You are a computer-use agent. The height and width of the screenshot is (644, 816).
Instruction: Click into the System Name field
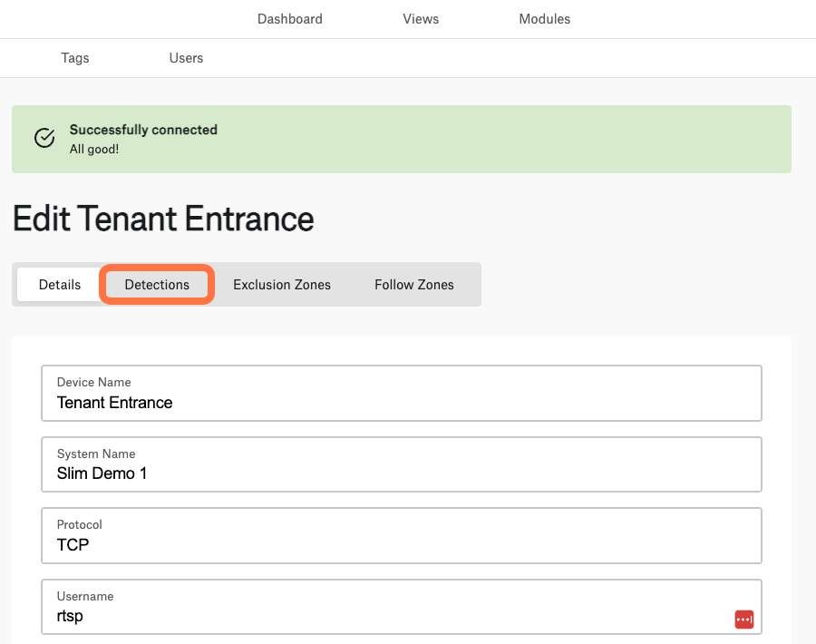coord(402,464)
